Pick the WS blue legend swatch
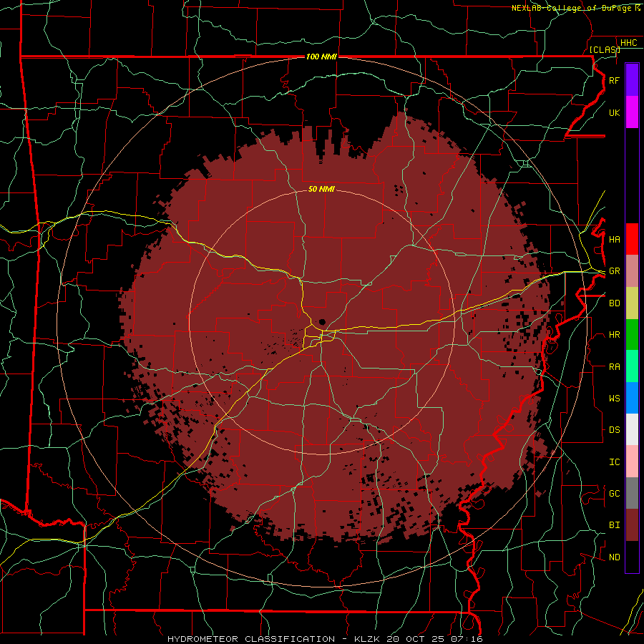The width and height of the screenshot is (644, 644). click(x=632, y=398)
